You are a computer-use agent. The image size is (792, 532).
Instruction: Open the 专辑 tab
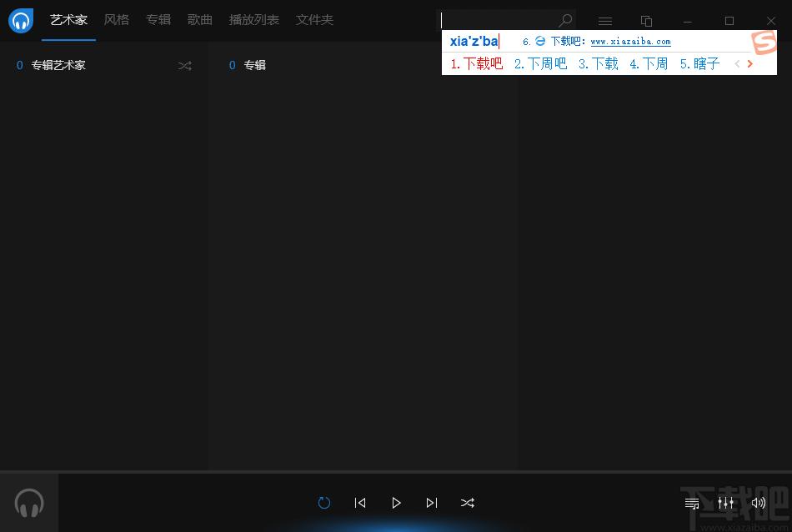pos(158,20)
